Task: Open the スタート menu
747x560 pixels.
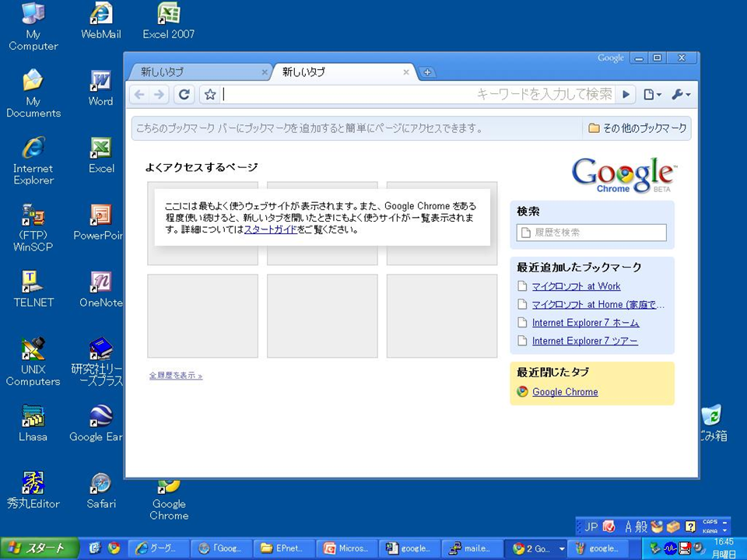Action: click(39, 548)
